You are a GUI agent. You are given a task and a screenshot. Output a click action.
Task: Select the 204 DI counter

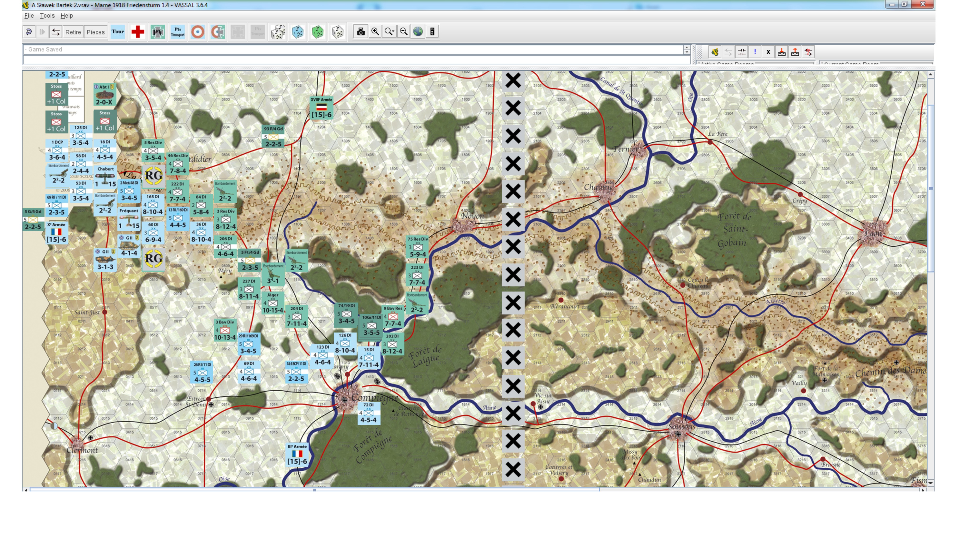297,316
